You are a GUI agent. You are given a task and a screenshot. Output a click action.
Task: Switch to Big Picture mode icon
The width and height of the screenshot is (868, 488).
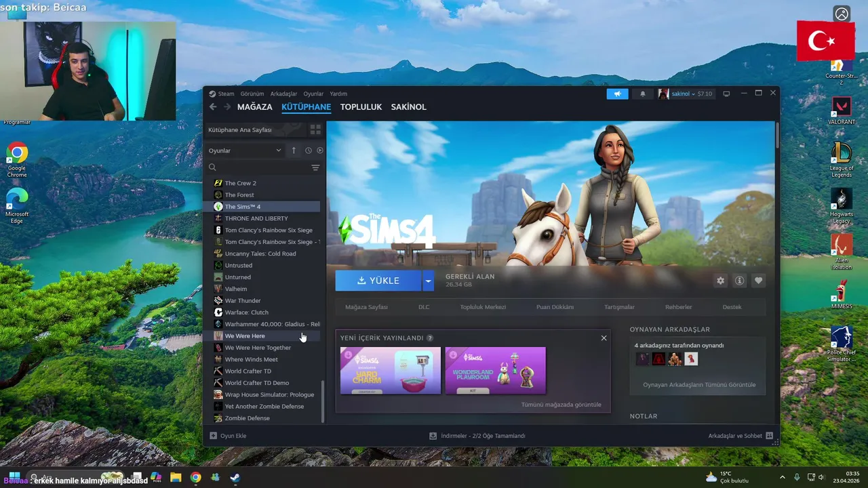click(x=726, y=94)
